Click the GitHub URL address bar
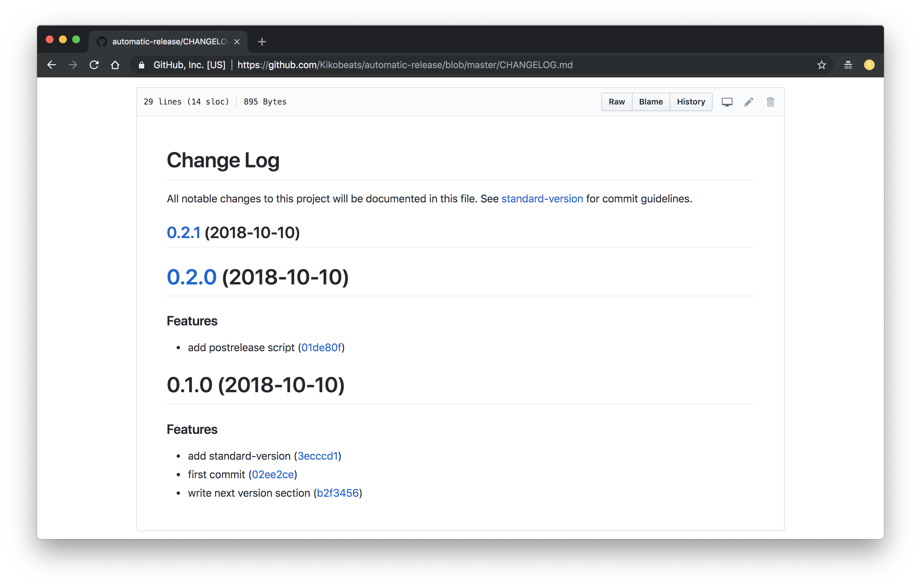921x588 pixels. pos(405,65)
